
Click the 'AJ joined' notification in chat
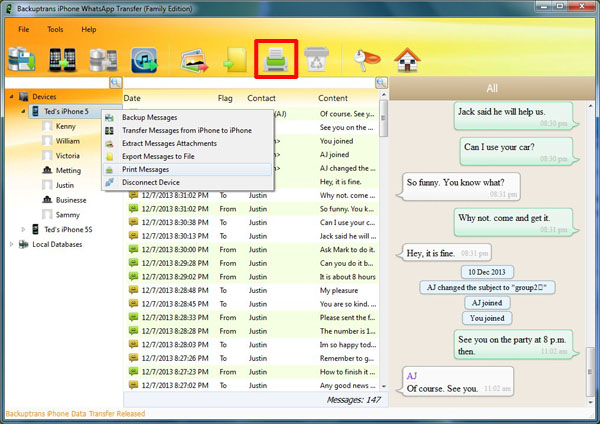coord(487,303)
